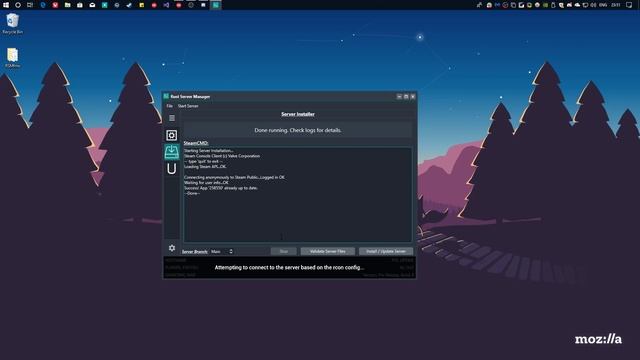The height and width of the screenshot is (360, 640).
Task: Open the Cortana circle on the taskbar
Action: tap(18, 5)
